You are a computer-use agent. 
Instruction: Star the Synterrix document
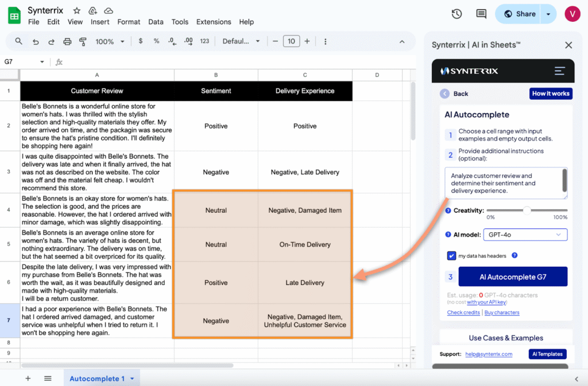[x=76, y=10]
